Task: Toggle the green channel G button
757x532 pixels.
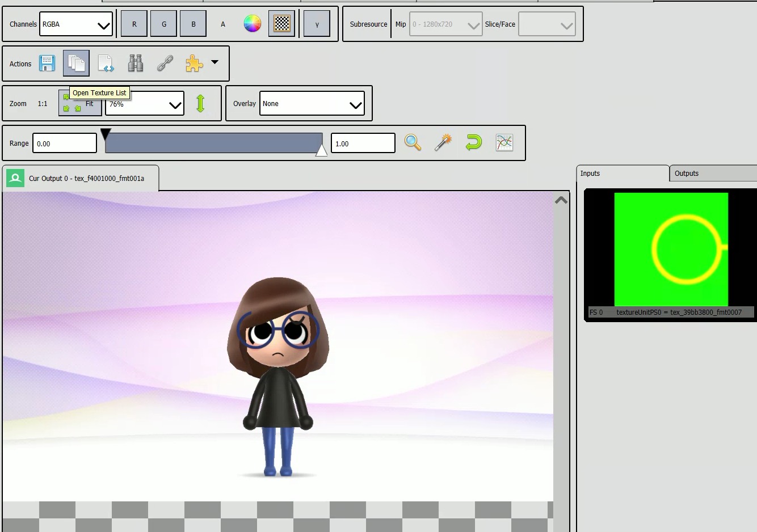Action: coord(164,24)
